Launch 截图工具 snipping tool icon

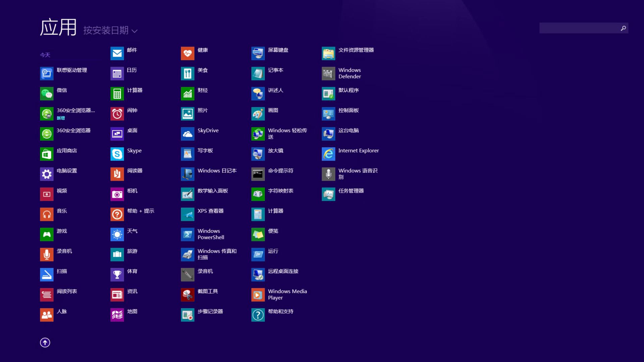187,295
